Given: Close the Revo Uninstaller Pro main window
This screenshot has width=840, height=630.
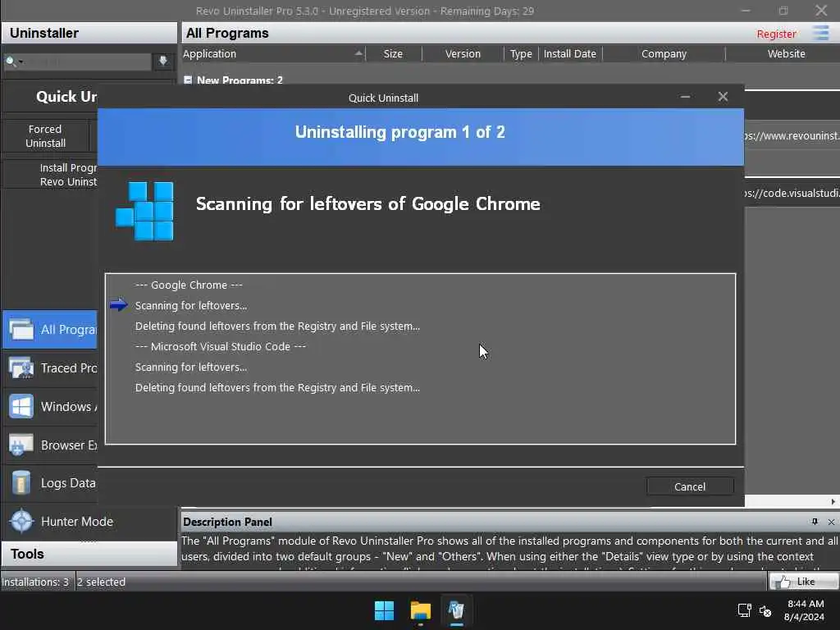Looking at the screenshot, I should pyautogui.click(x=821, y=10).
